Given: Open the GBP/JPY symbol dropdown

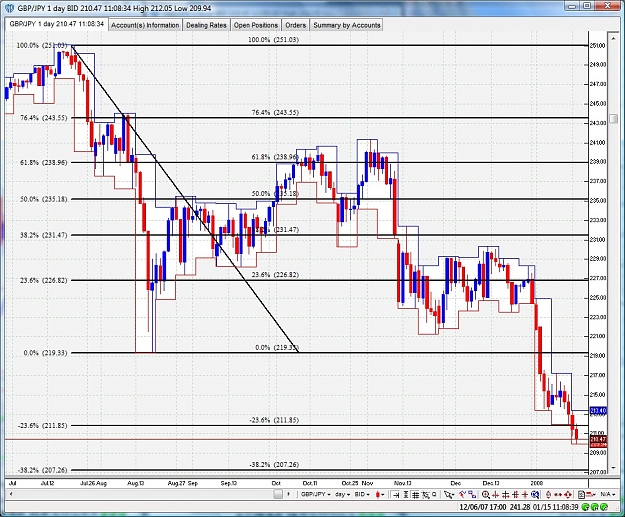Looking at the screenshot, I should pyautogui.click(x=315, y=494).
